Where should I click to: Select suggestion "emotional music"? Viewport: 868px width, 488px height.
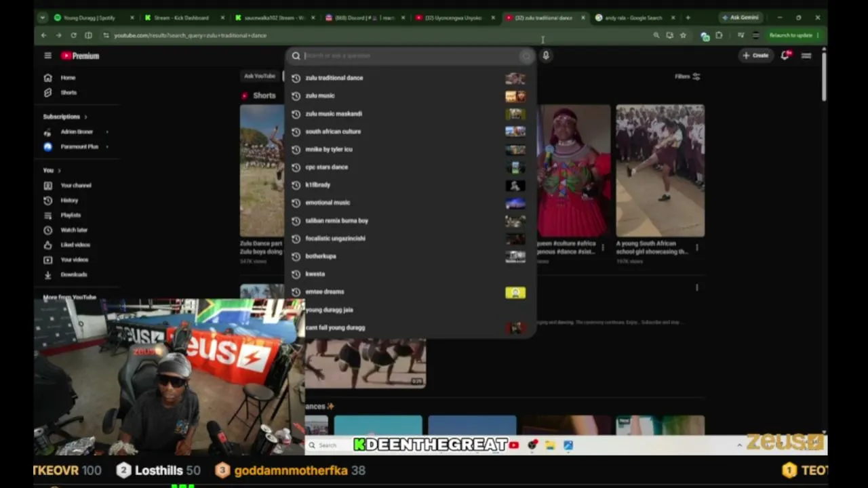[411, 203]
